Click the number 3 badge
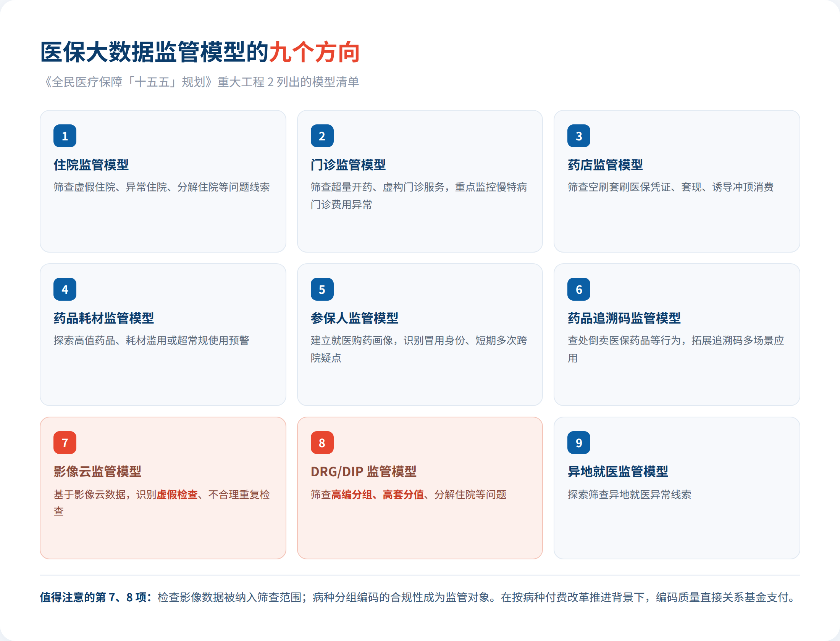 coord(579,136)
